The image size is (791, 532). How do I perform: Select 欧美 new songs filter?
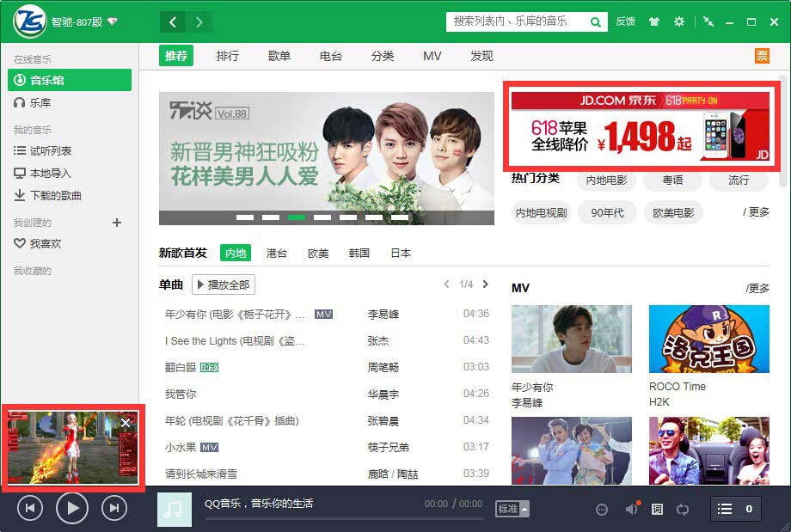(318, 254)
